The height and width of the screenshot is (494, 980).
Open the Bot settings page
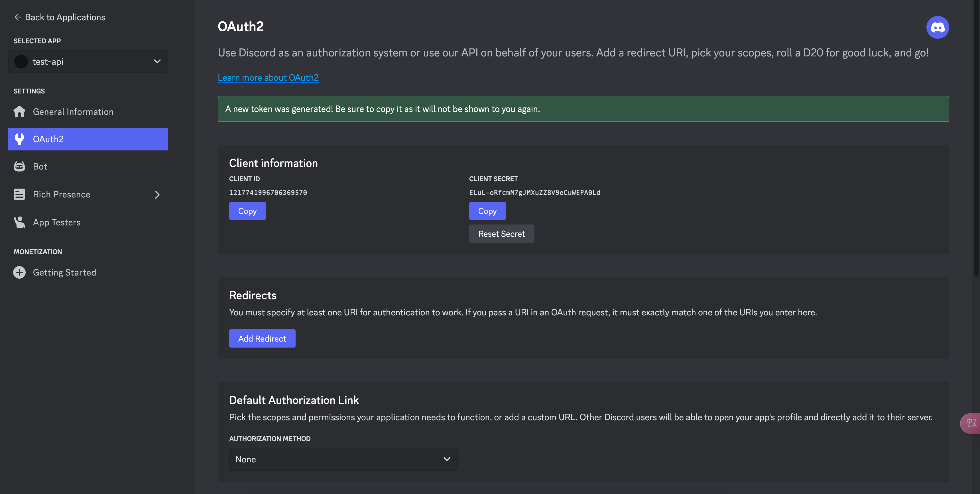click(x=88, y=166)
